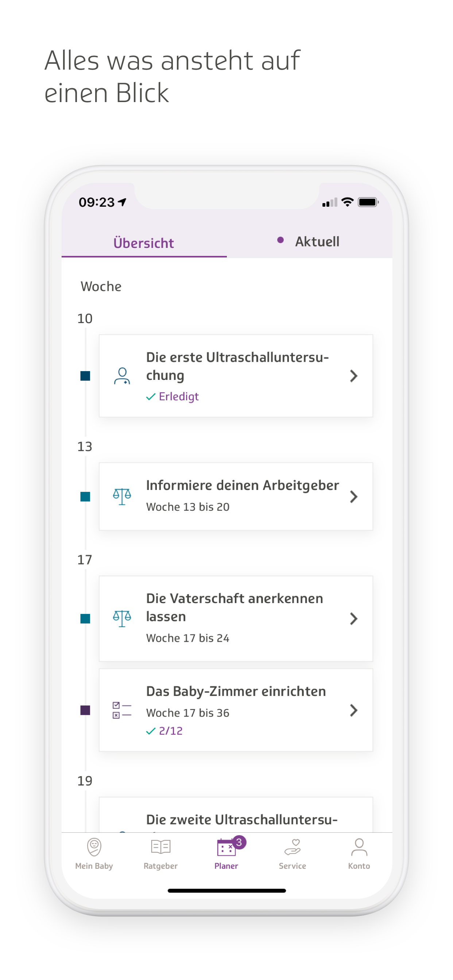Expand the Informiere deinen Arbeitgeber chevron
This screenshot has width=453, height=980.
(353, 497)
